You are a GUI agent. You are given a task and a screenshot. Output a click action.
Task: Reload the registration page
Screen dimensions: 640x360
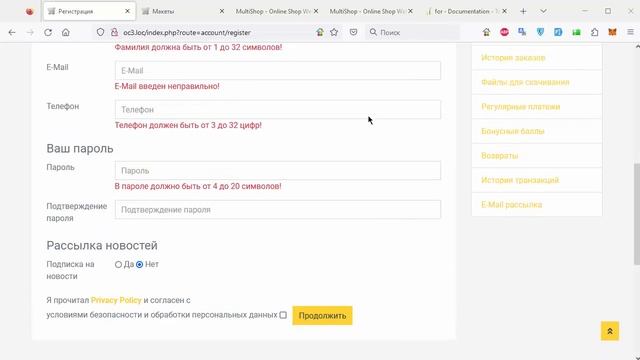[x=48, y=32]
